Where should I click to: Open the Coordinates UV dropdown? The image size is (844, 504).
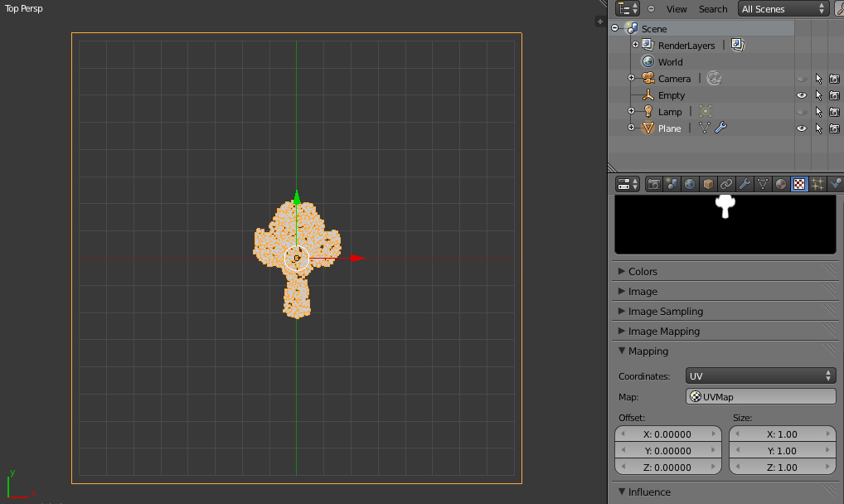(x=760, y=376)
